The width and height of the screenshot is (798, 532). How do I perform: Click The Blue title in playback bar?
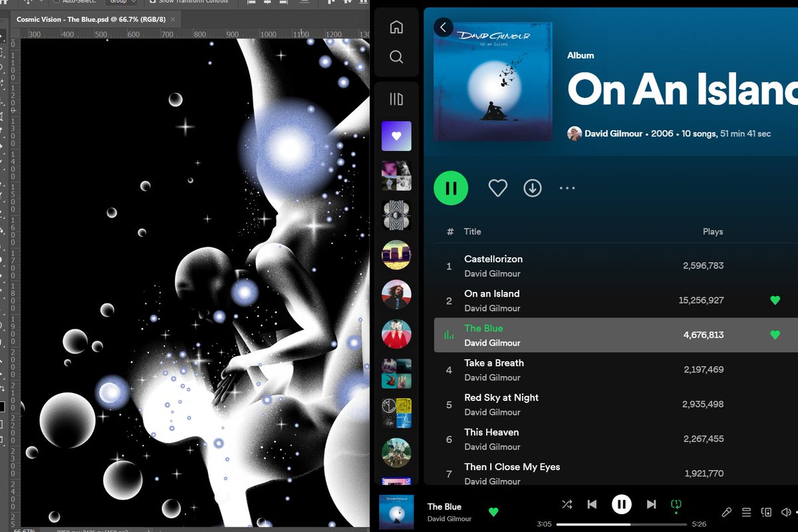(444, 507)
